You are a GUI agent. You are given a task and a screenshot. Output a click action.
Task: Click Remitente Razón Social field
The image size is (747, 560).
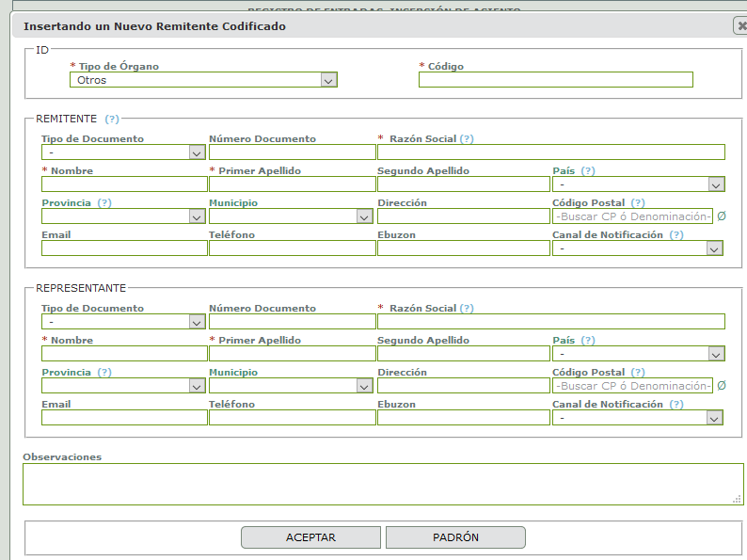tap(551, 152)
